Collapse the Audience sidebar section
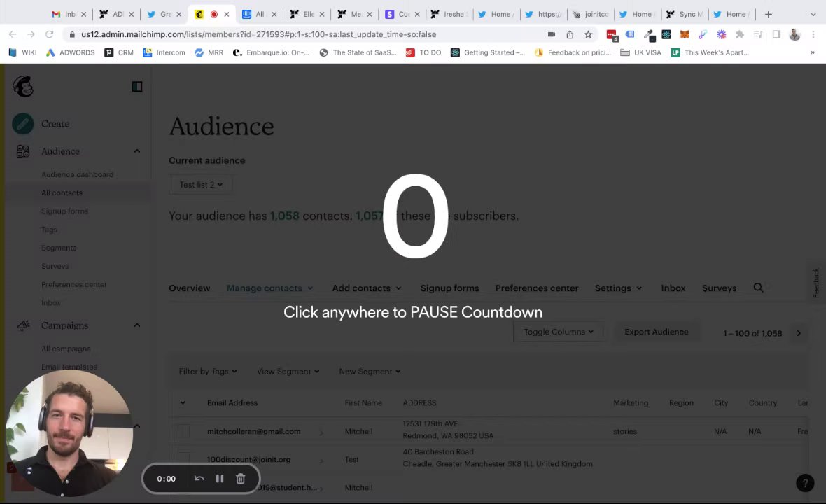The image size is (826, 504). click(x=137, y=151)
